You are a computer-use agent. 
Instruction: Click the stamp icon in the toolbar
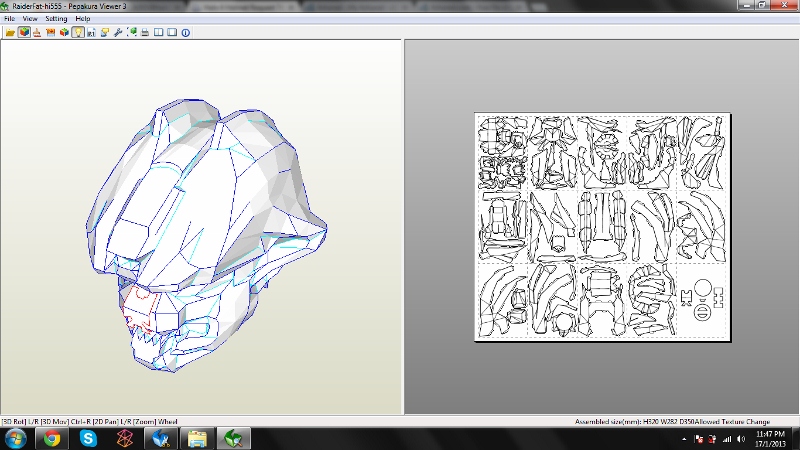[x=37, y=33]
